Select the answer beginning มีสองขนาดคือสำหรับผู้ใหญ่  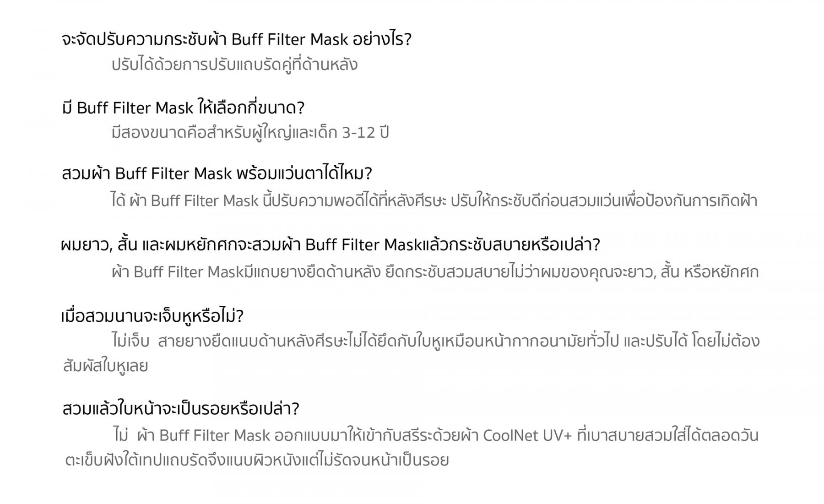pos(250,133)
